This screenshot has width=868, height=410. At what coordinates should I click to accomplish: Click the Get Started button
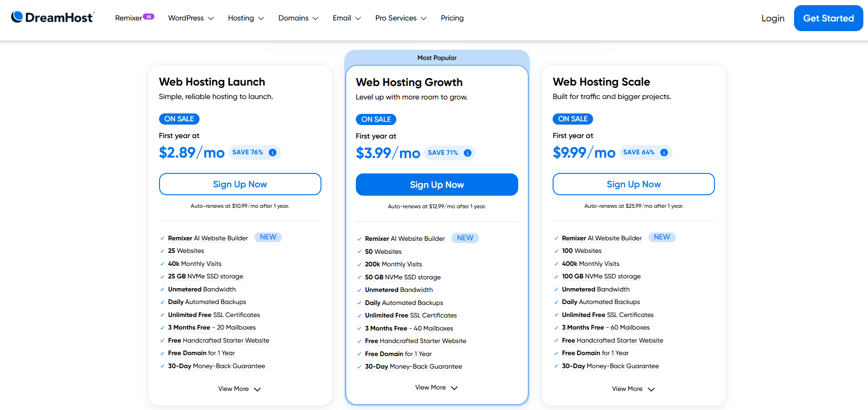pos(828,18)
